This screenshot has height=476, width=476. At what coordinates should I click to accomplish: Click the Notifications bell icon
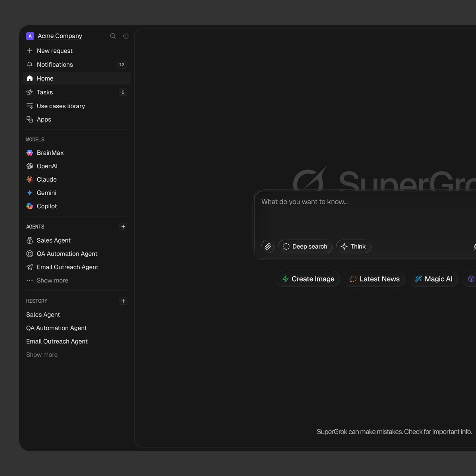[x=30, y=65]
